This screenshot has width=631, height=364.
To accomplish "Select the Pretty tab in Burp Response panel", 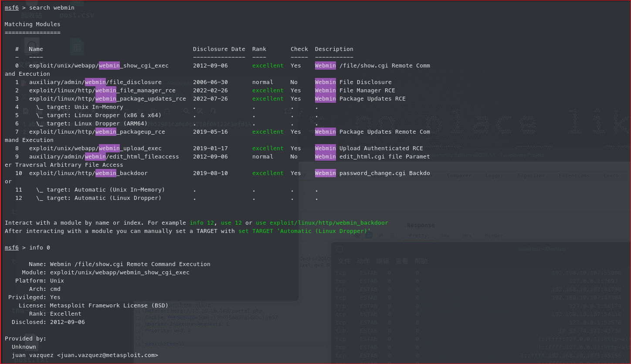I will click(x=418, y=236).
